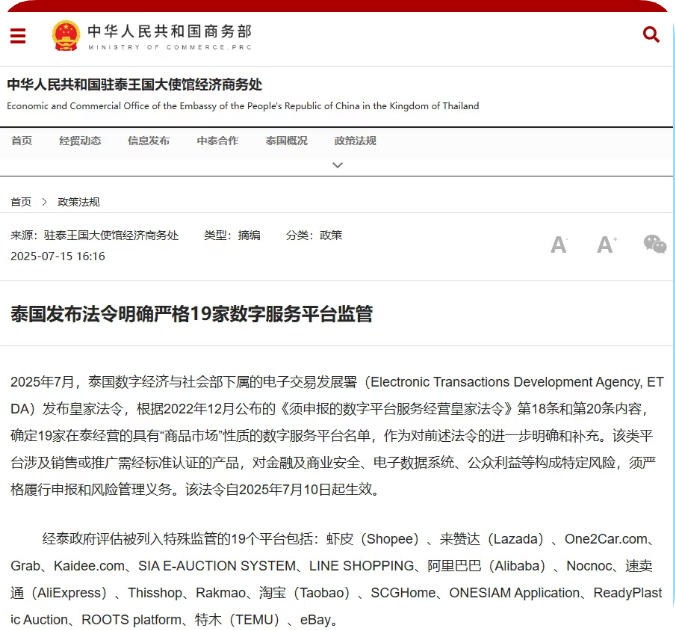Screen dimensions: 675x630
Task: Click the 中华人民共和国商务部 site title
Action: click(x=169, y=31)
